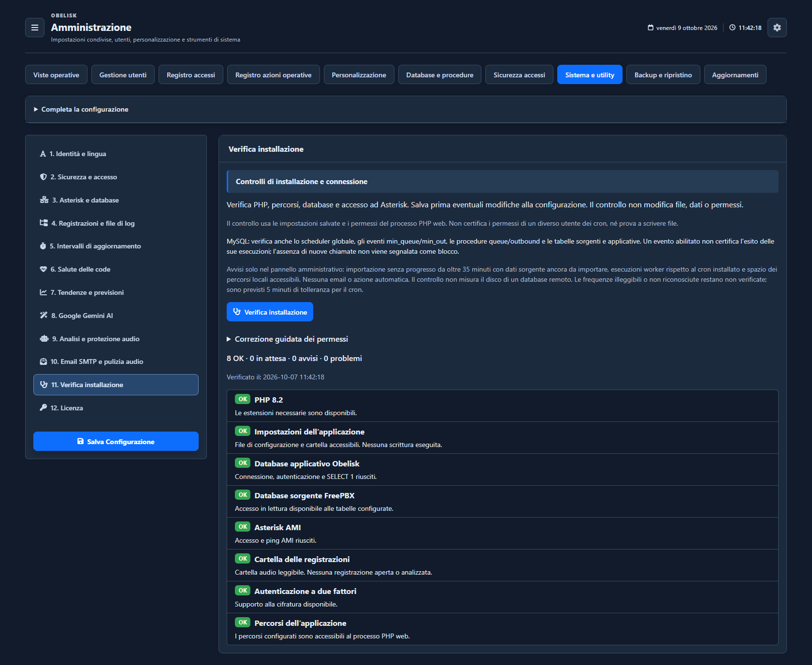This screenshot has height=665, width=812.
Task: Click the OK badge beside Asterisk AMI
Action: point(243,527)
